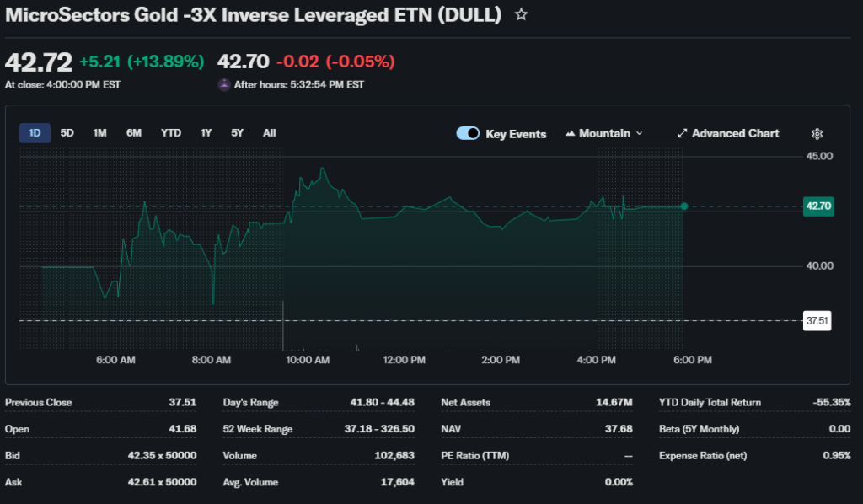863x504 pixels.
Task: Click the after hours moon icon
Action: [223, 84]
